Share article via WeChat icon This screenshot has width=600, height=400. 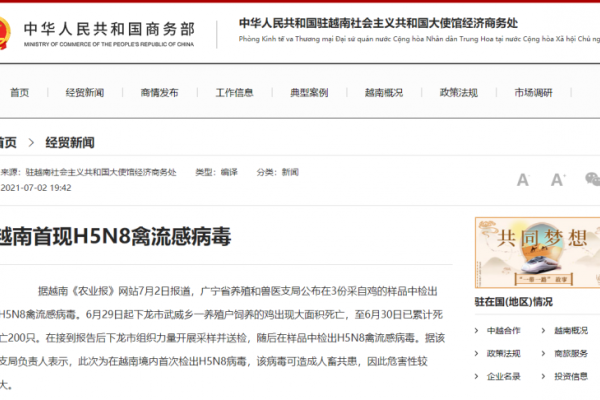point(593,179)
